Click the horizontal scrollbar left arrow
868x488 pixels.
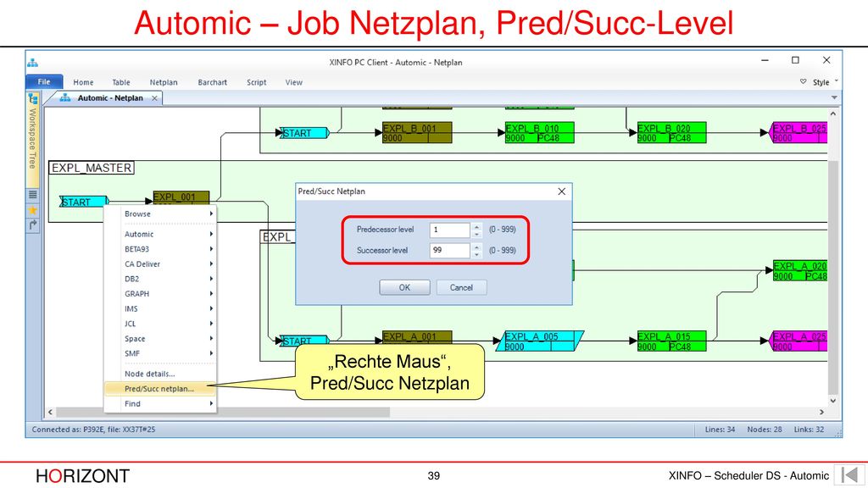(50, 413)
